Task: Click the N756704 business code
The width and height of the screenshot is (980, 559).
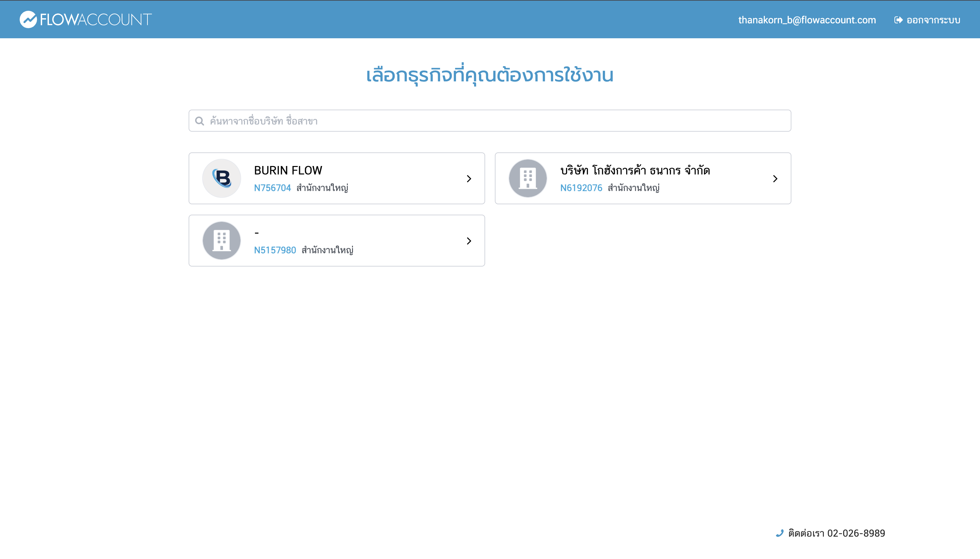Action: coord(273,188)
